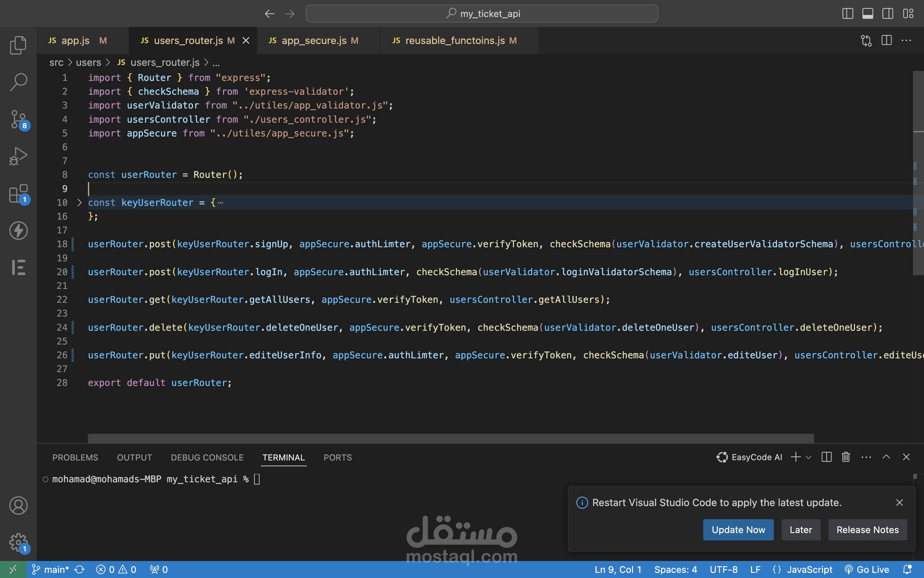This screenshot has height=578, width=924.
Task: Synchronize changes with the sync icon
Action: coord(80,570)
